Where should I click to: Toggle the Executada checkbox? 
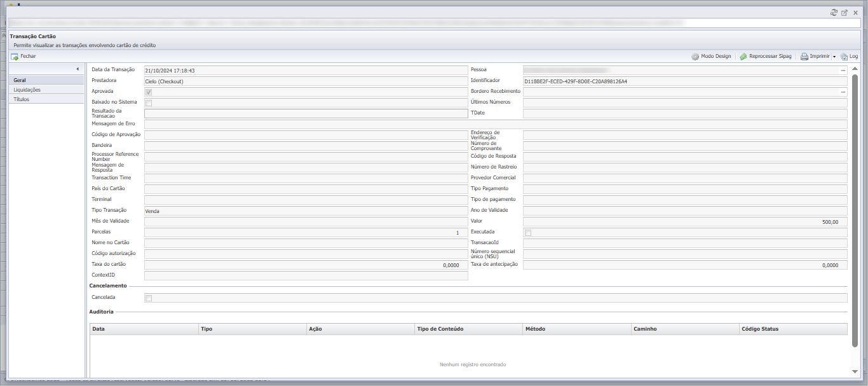(528, 233)
